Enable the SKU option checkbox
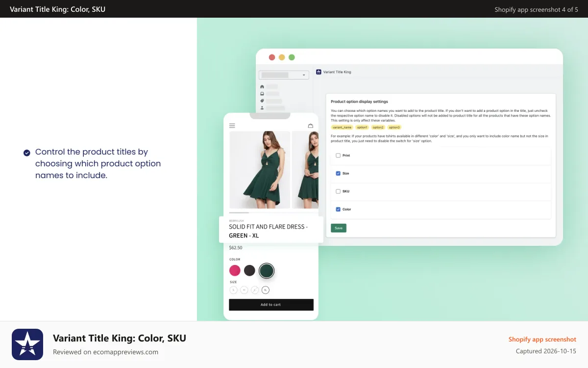The image size is (588, 368). point(338,191)
